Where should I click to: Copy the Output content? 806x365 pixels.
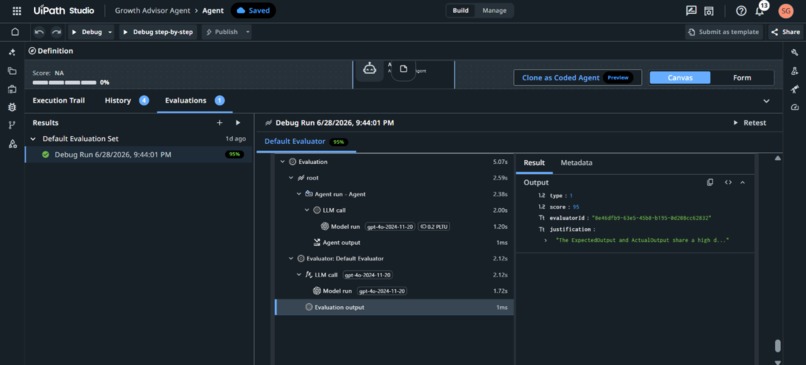pos(710,182)
